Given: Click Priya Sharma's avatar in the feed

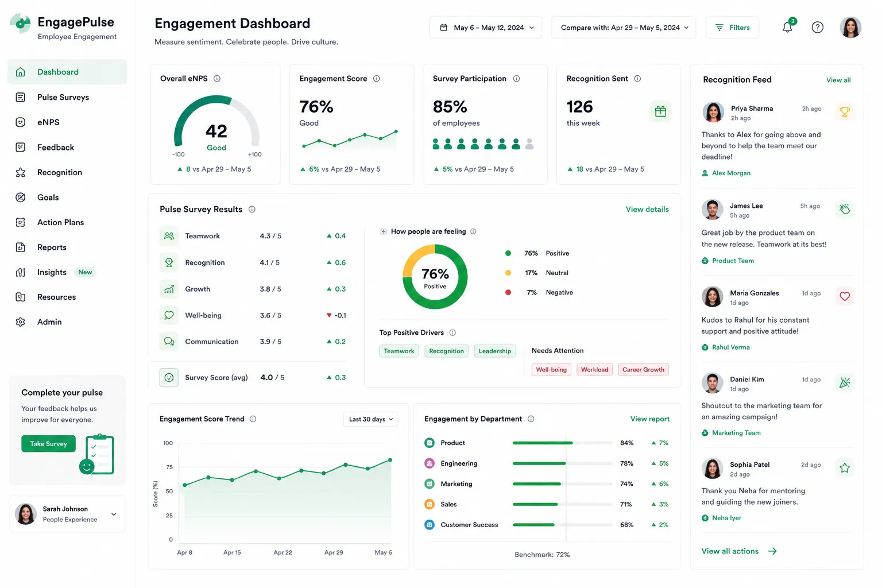Looking at the screenshot, I should click(713, 112).
